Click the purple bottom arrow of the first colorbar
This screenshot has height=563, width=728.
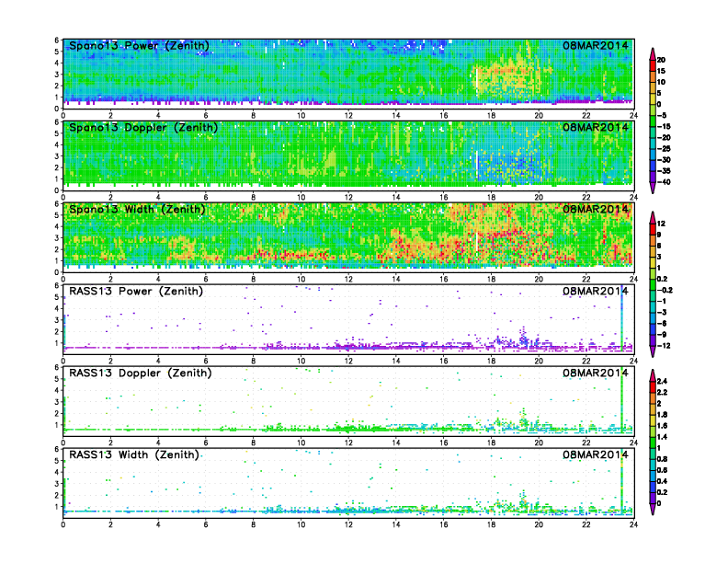(x=653, y=188)
